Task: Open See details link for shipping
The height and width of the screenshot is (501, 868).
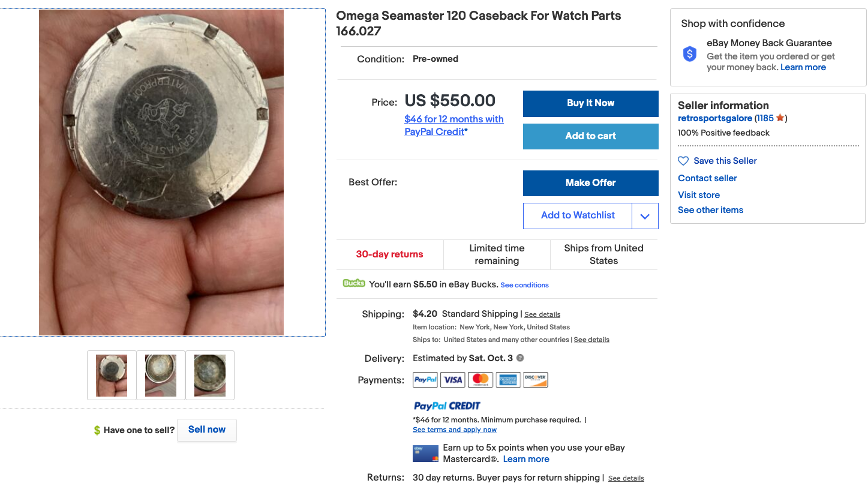Action: [542, 314]
